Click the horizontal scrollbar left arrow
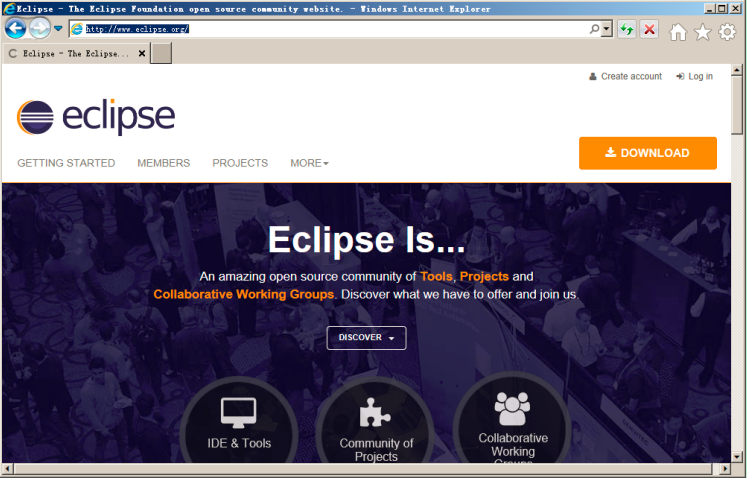 pyautogui.click(x=7, y=468)
